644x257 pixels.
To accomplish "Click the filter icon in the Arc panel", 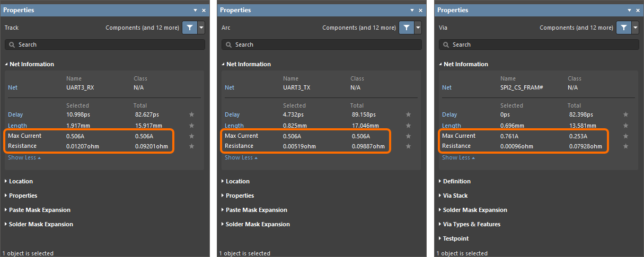I will 405,28.
